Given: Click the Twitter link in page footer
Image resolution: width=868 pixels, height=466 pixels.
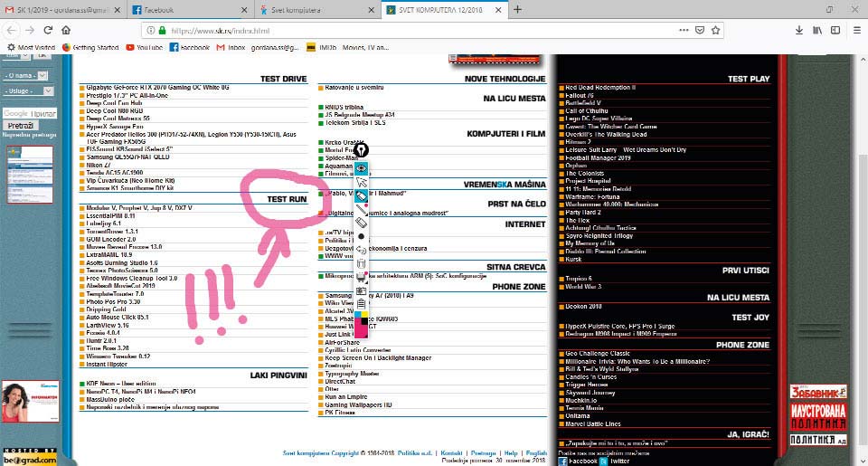Looking at the screenshot, I should coord(615,461).
